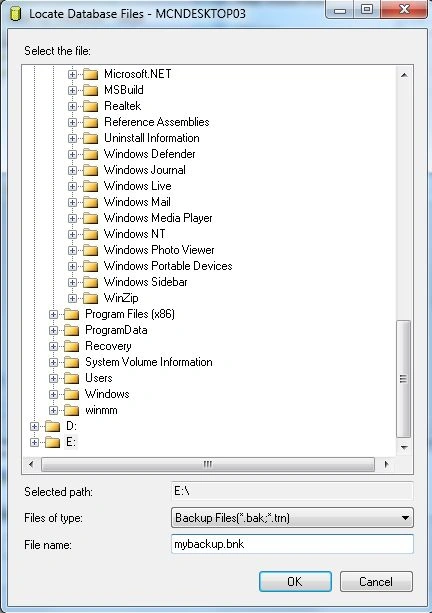Select the Windows Mail label

(x=137, y=202)
